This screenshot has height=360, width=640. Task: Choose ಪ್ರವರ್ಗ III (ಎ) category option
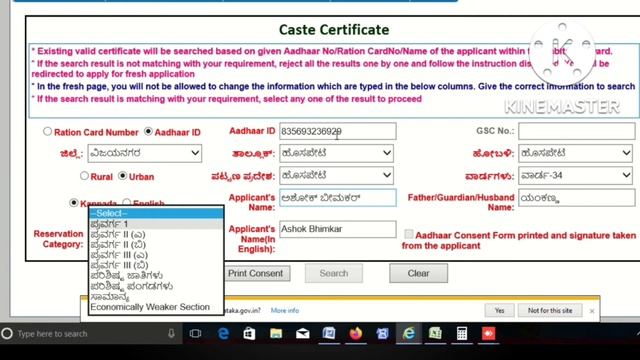point(156,255)
